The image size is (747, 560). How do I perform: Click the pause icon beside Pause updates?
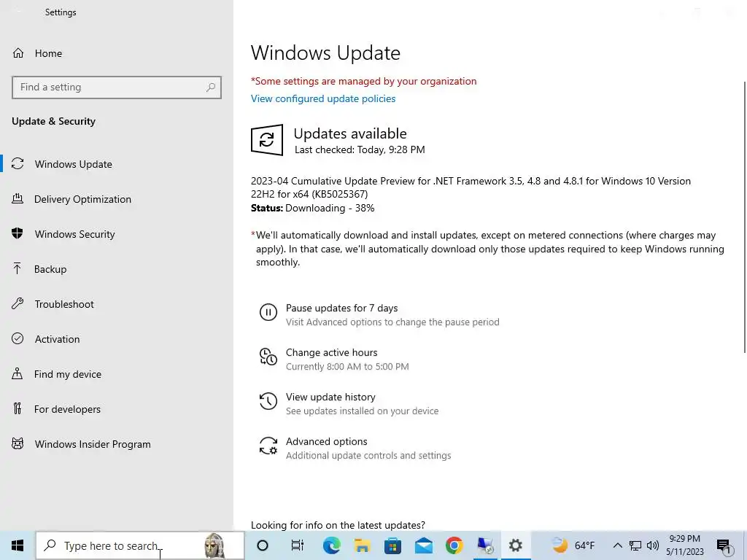click(x=268, y=312)
